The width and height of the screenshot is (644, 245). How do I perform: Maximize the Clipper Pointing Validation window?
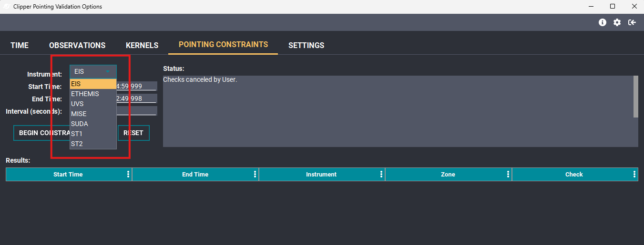click(613, 7)
